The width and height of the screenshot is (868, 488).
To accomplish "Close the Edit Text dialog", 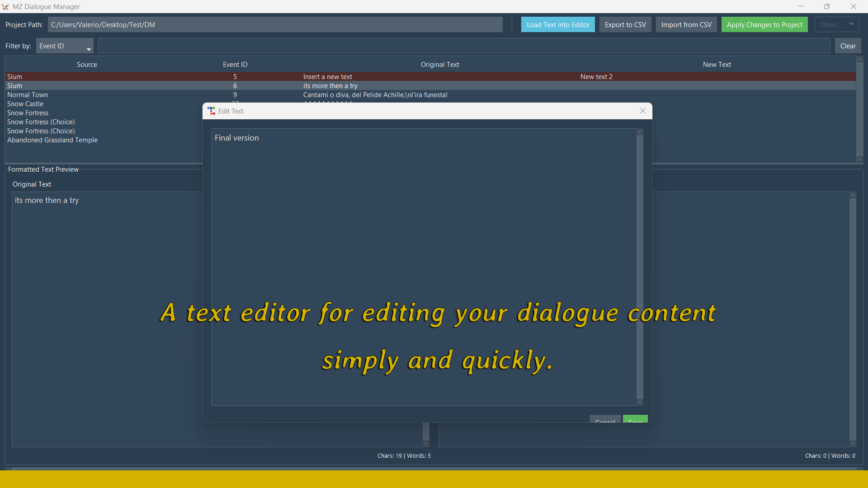I will (642, 111).
